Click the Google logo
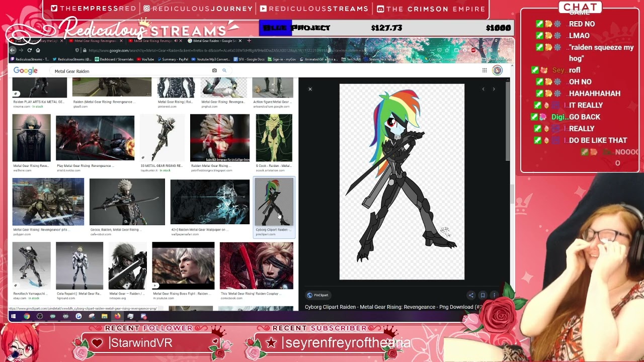The height and width of the screenshot is (362, 644). coord(26,71)
